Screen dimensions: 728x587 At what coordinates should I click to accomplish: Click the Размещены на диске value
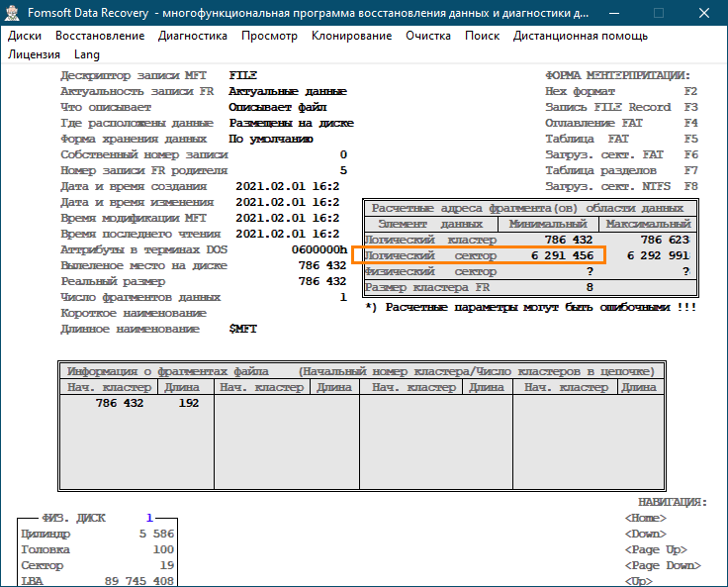[291, 123]
